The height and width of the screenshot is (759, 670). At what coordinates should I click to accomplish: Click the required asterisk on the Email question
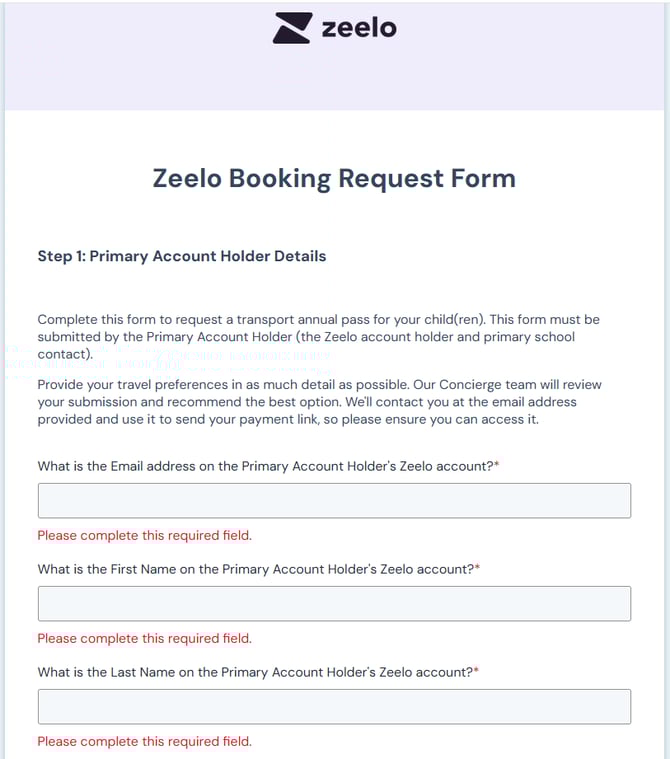497,465
